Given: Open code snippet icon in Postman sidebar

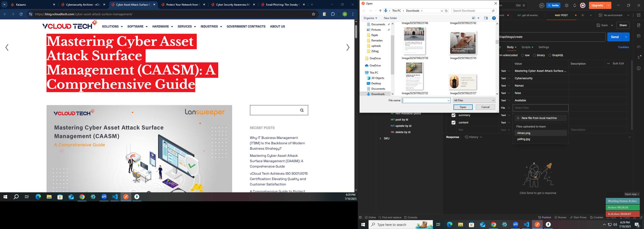Looking at the screenshot, I should pyautogui.click(x=638, y=47).
